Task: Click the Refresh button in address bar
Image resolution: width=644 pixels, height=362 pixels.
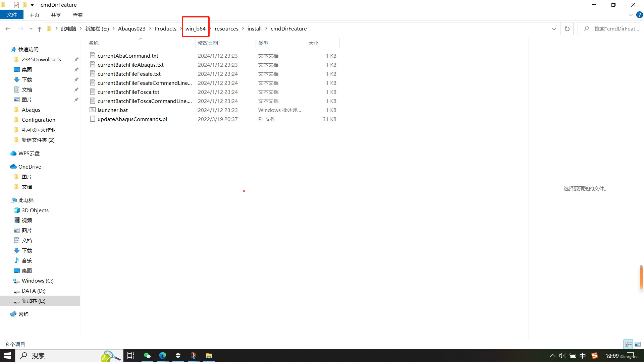Action: pos(567,29)
